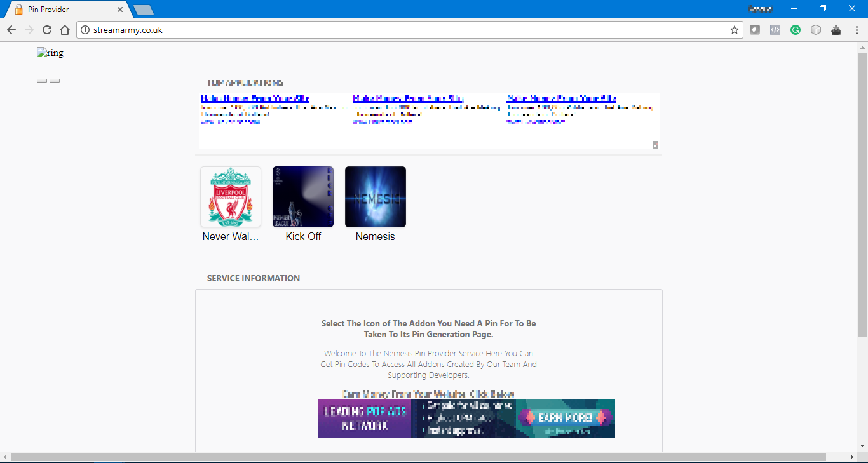
Task: Select the Pin Provider tab
Action: 64,10
